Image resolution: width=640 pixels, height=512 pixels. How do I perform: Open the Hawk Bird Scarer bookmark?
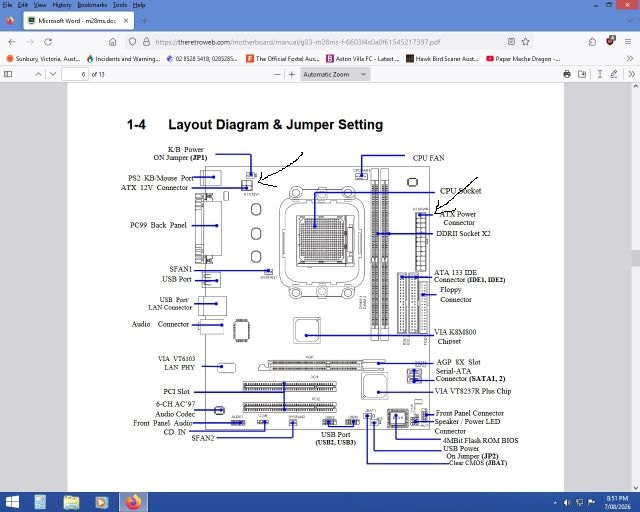(442, 59)
